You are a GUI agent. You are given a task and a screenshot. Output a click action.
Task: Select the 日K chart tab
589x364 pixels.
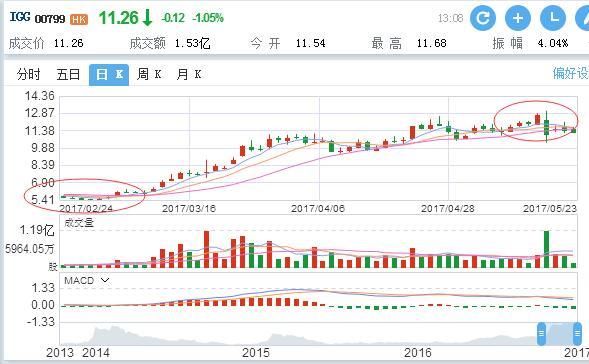coord(109,75)
